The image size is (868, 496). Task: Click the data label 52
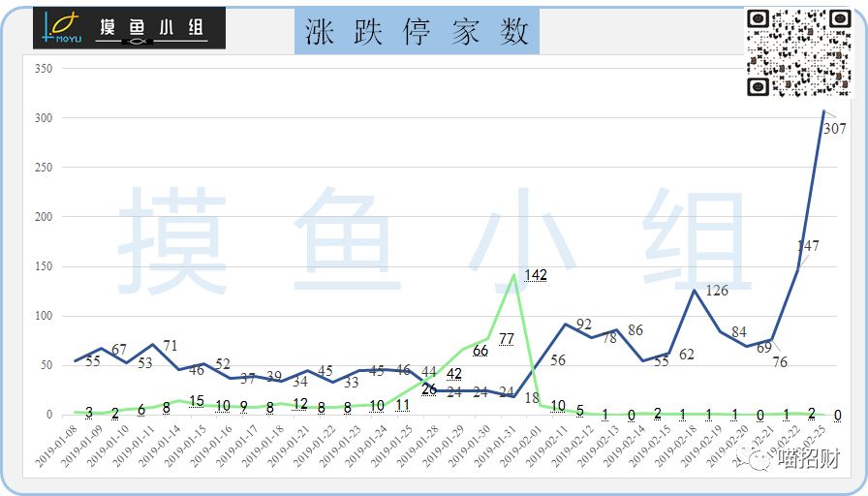coord(223,364)
